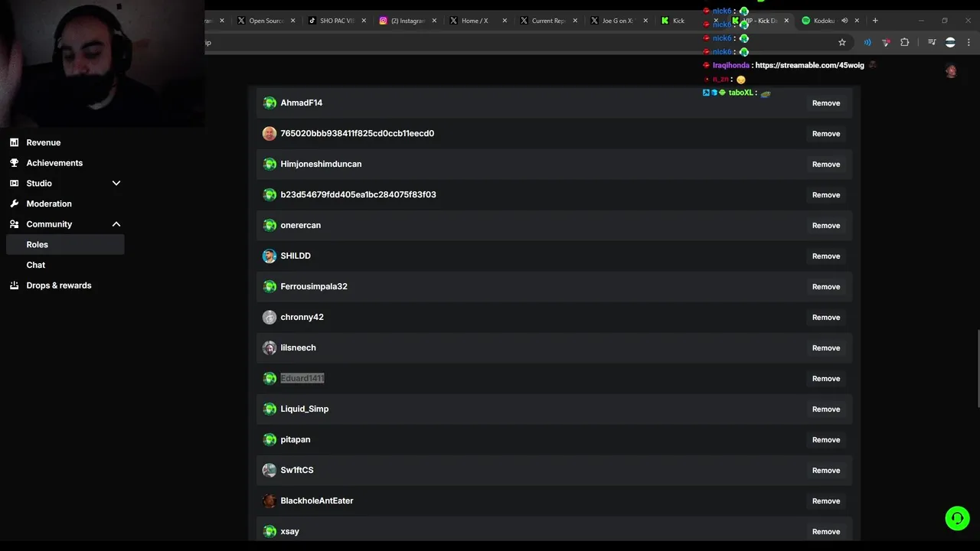Switch to the Joe G on X tab
This screenshot has height=551, width=980.
[617, 21]
